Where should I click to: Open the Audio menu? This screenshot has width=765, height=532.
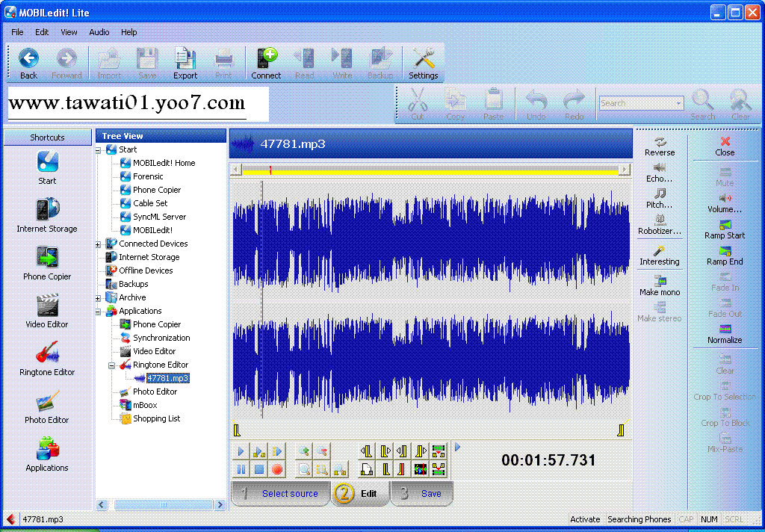99,32
